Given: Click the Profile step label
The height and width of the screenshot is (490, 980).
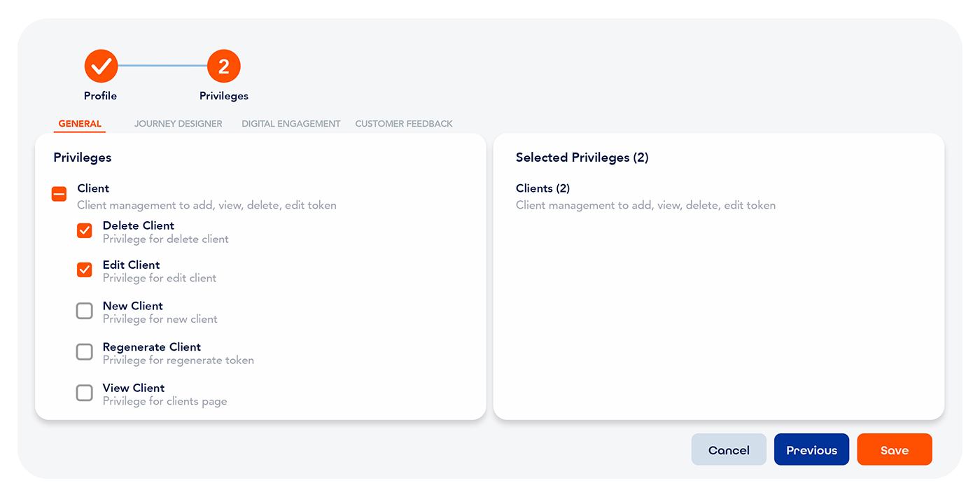Looking at the screenshot, I should 101,96.
